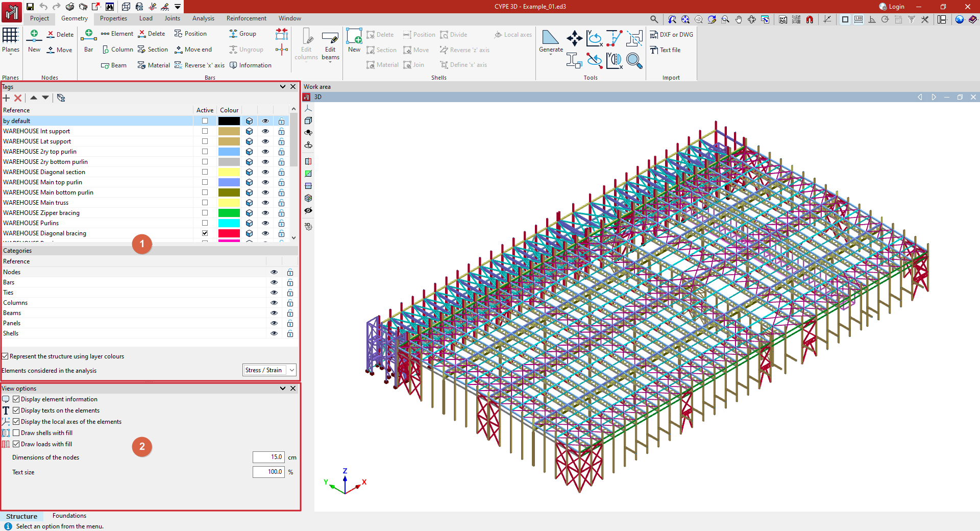Hide the Beams category with eye icon

[x=274, y=313]
